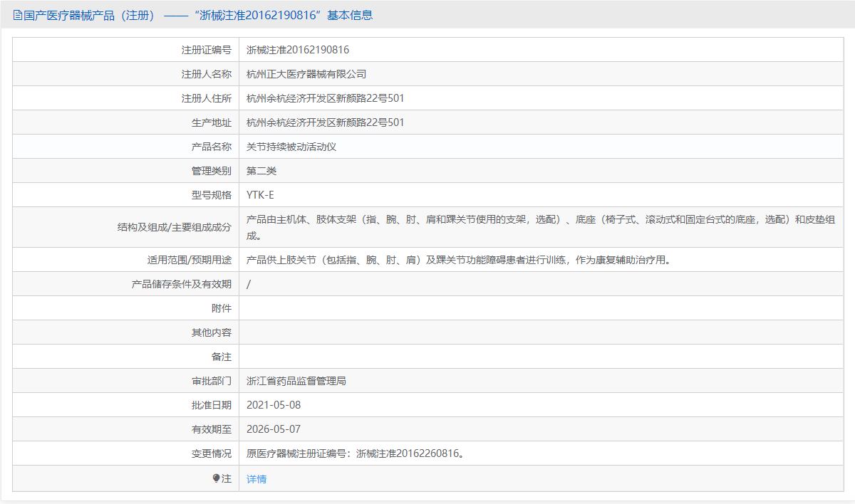Click the 审批部门 label

(212, 381)
